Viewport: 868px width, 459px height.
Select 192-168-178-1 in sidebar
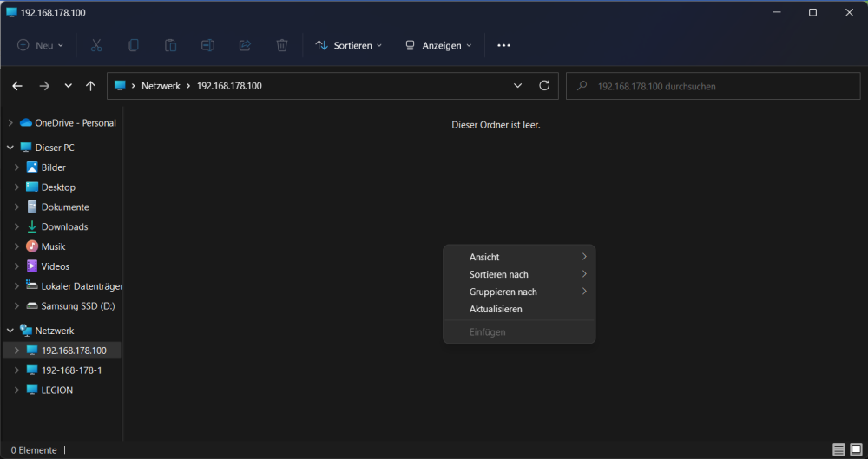[x=71, y=370]
